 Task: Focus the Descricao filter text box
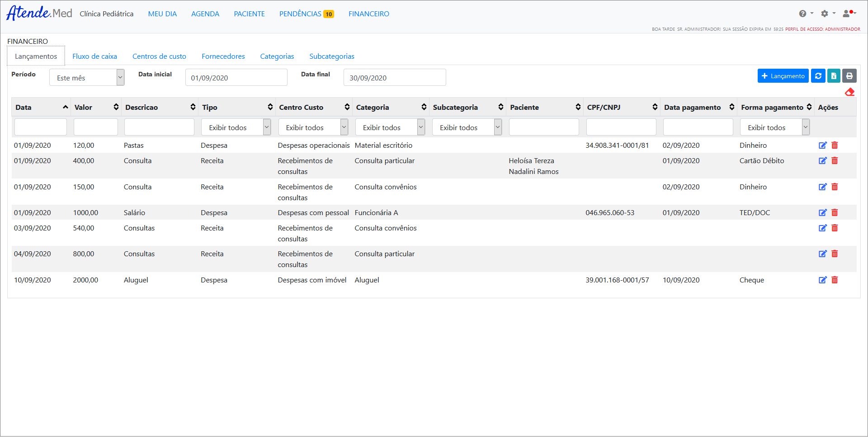coord(159,127)
